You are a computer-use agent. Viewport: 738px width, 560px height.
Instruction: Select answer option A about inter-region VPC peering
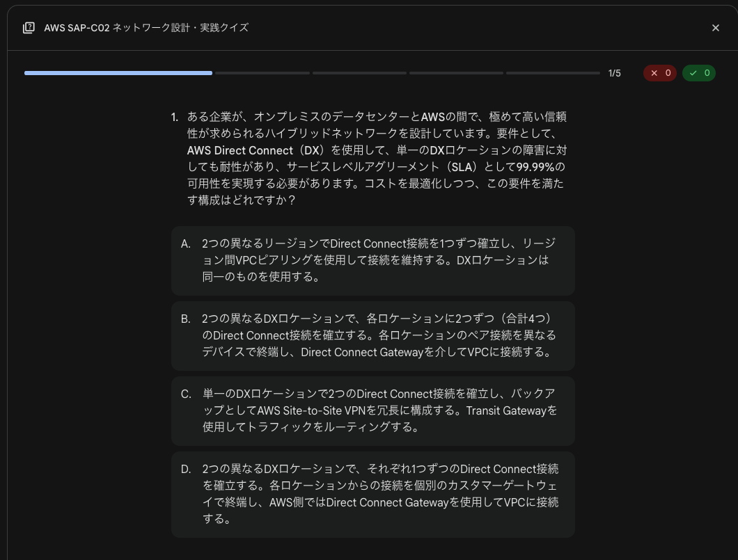(373, 260)
